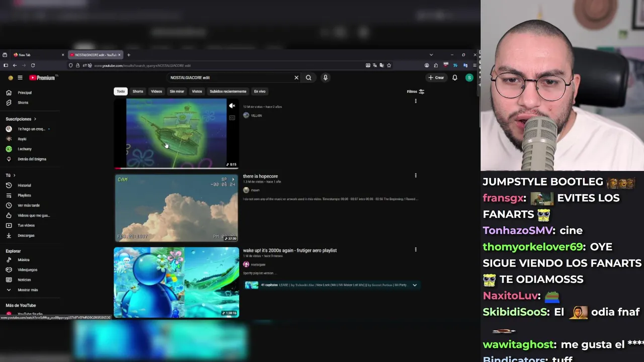This screenshot has height=362, width=644.
Task: Open the list all tabs dropdown arrow
Action: coord(431,55)
